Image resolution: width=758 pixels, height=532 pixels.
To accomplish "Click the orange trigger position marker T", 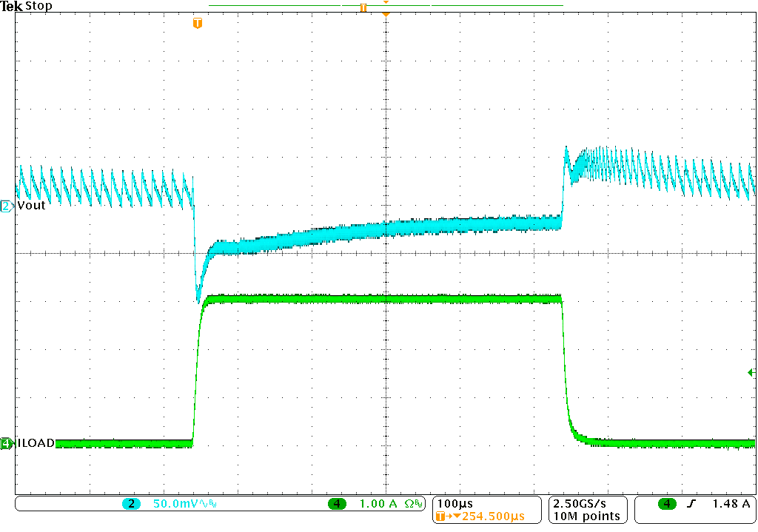I will coord(197,24).
